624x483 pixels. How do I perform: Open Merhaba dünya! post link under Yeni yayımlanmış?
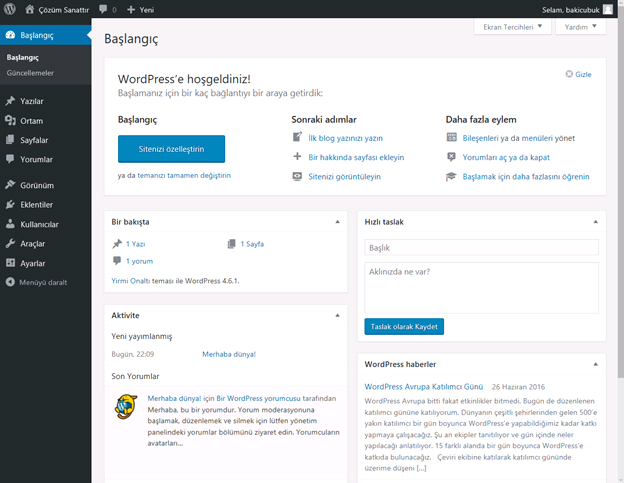[x=229, y=354]
